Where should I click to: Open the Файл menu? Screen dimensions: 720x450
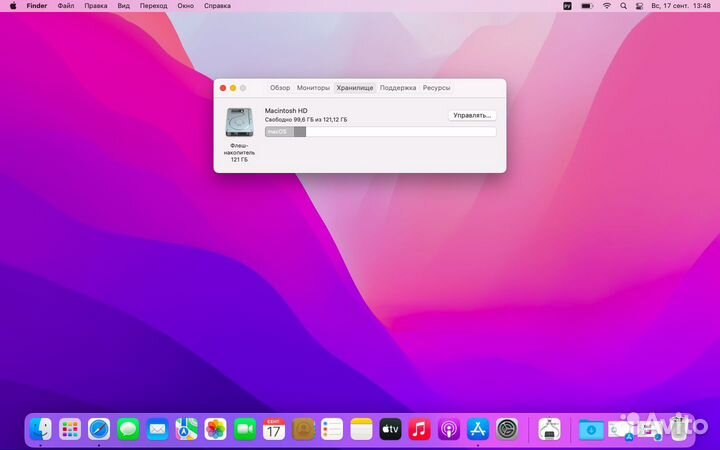point(66,6)
